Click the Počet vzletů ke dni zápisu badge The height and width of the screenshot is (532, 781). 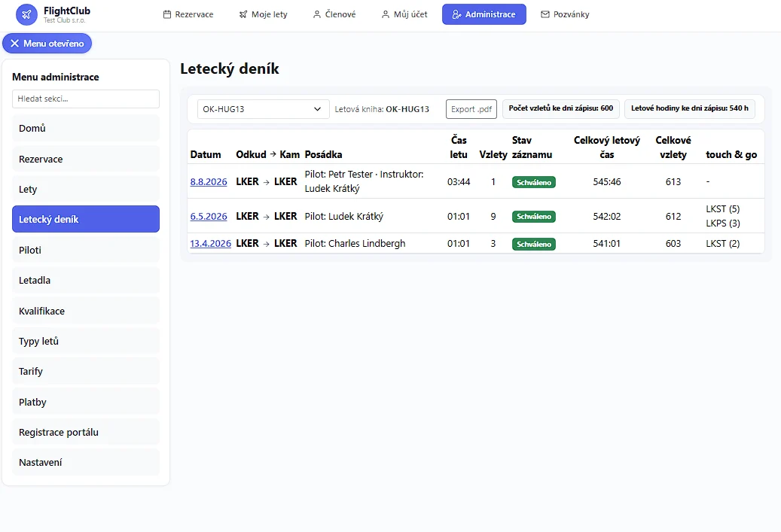(x=561, y=108)
